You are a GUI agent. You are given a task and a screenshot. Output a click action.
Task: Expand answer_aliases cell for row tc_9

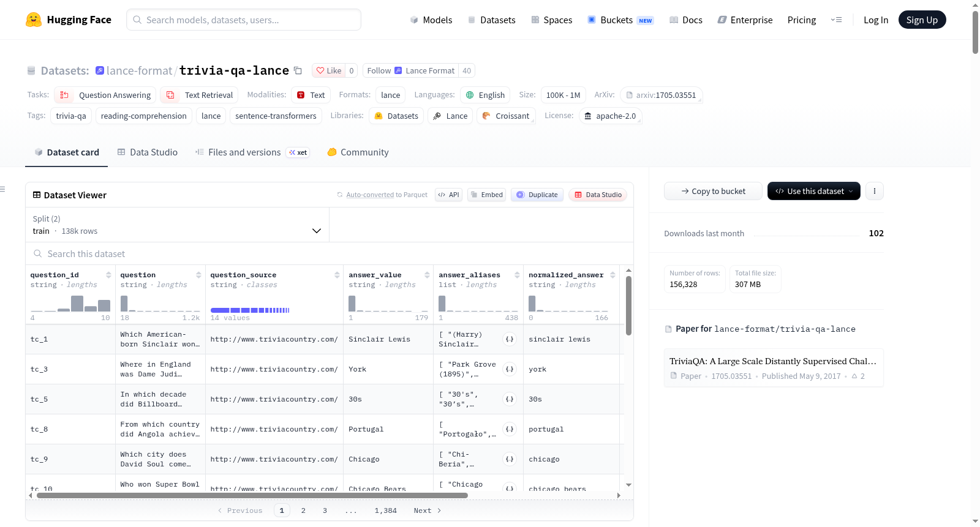click(x=510, y=459)
